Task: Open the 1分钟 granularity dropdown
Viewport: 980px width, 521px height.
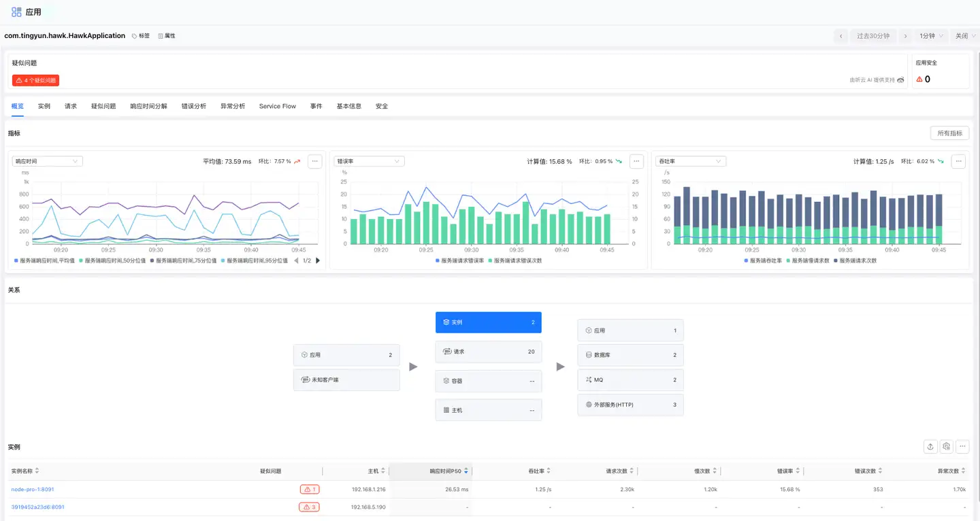Action: click(930, 35)
